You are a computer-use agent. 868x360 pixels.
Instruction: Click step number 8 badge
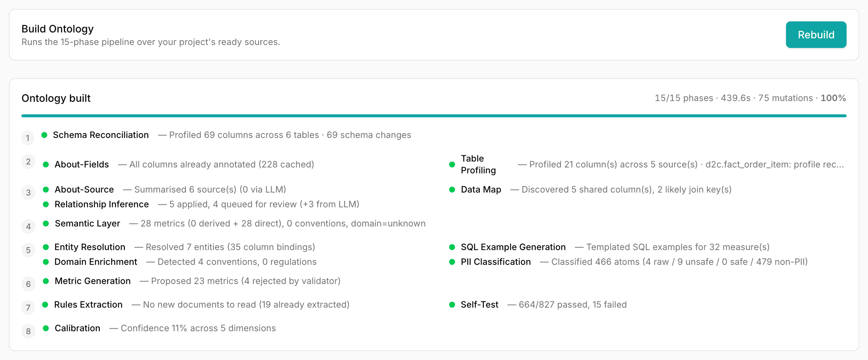click(28, 331)
